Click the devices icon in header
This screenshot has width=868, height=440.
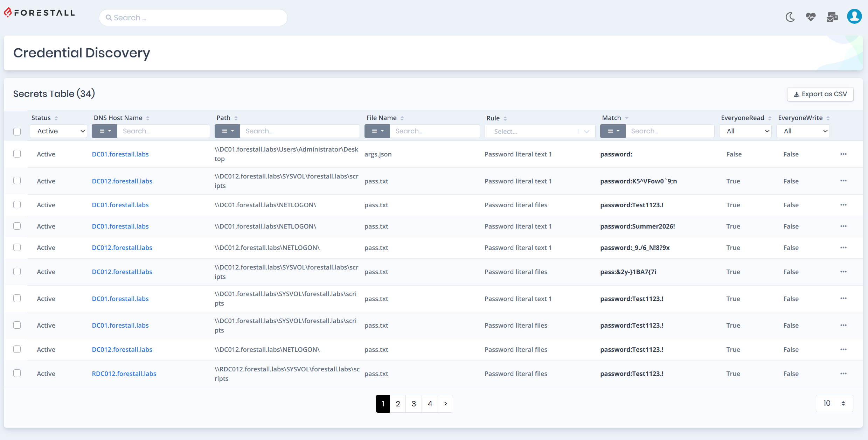[x=832, y=17]
